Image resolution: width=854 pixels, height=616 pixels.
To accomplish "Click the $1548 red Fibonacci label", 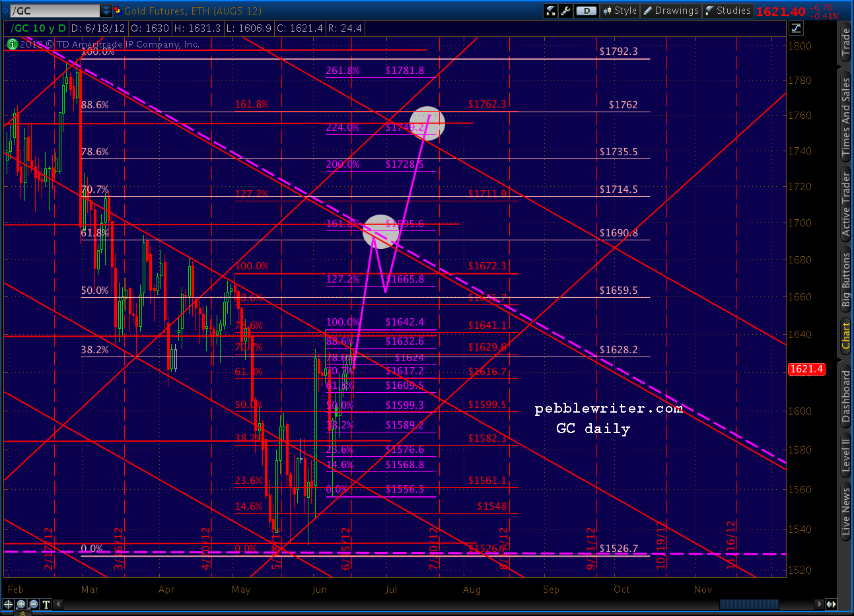I will [492, 506].
